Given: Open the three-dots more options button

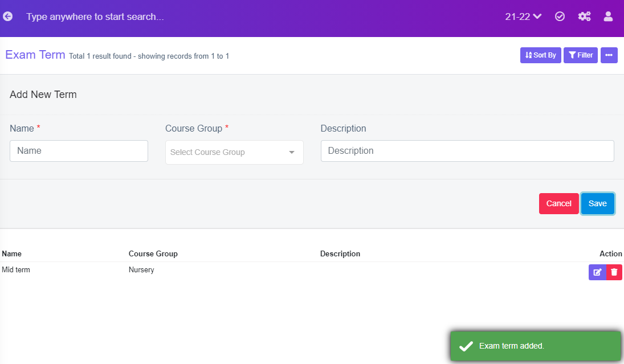Looking at the screenshot, I should coord(609,55).
